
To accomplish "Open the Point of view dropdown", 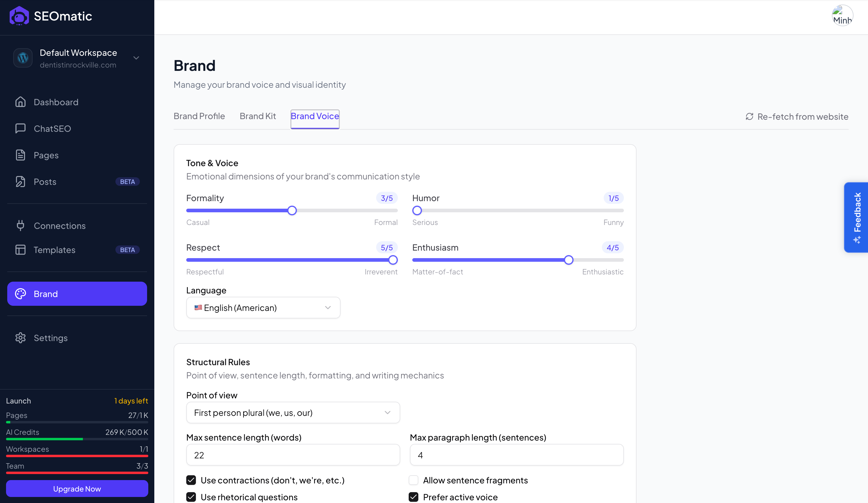I will 293,413.
